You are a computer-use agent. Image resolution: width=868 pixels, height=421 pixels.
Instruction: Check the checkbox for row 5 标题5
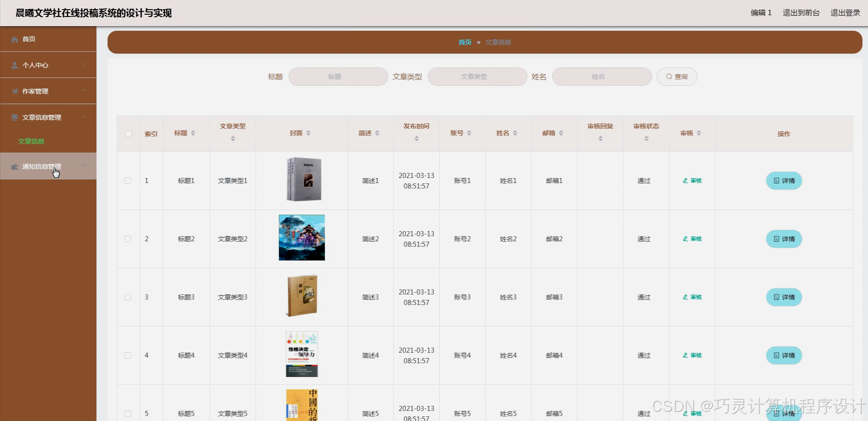(x=128, y=414)
